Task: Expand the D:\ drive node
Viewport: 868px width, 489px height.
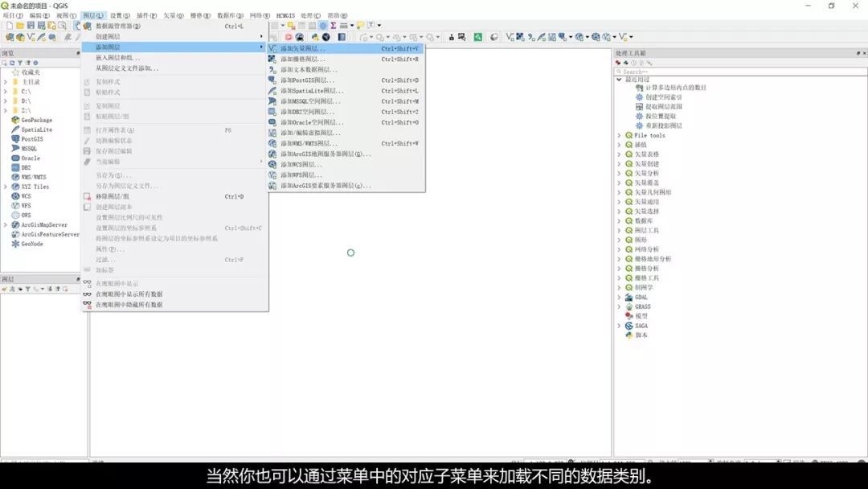Action: 6,101
